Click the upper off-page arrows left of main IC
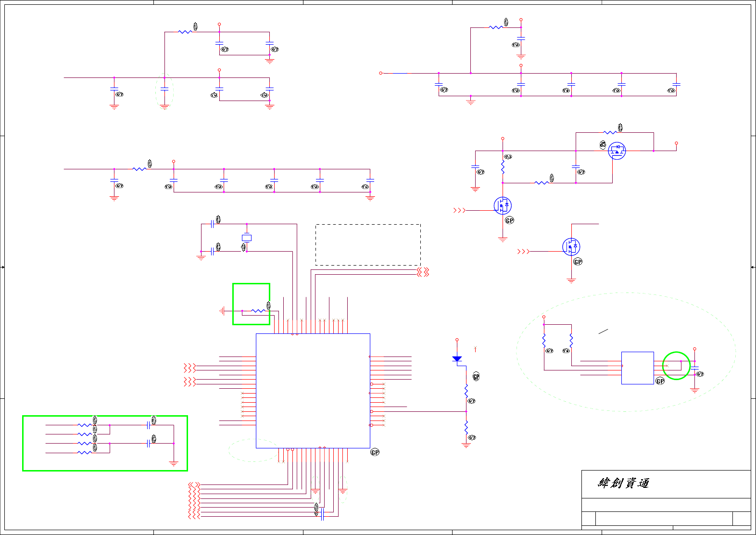Viewport: 756px width, 535px height. (190, 368)
